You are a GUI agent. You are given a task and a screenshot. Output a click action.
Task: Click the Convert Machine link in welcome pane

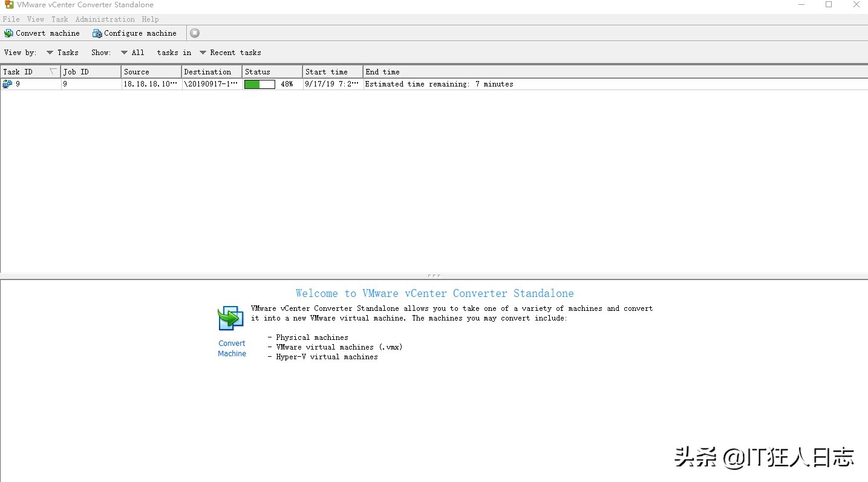[232, 348]
